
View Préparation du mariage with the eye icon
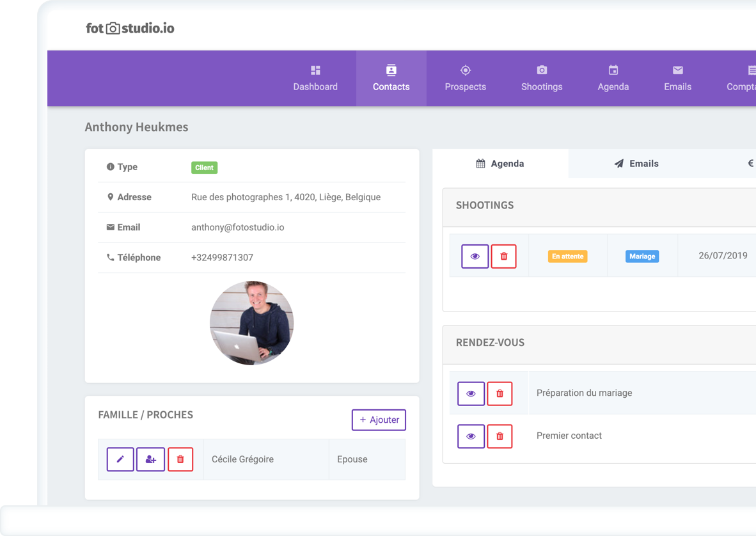(x=471, y=393)
